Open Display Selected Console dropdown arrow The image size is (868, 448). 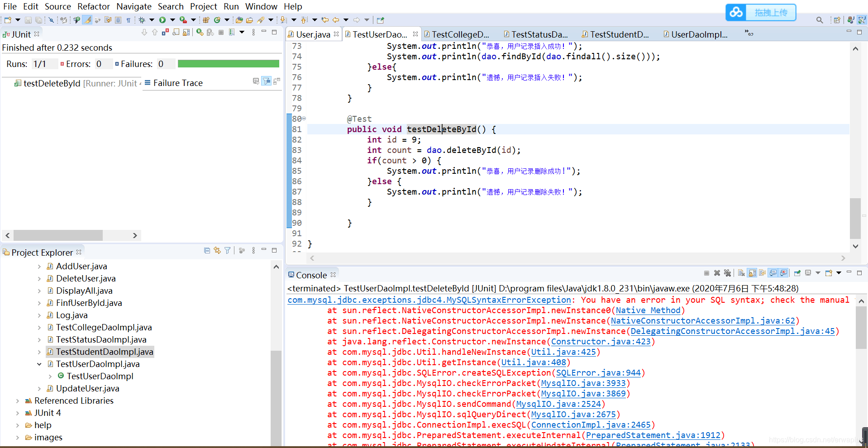(818, 273)
